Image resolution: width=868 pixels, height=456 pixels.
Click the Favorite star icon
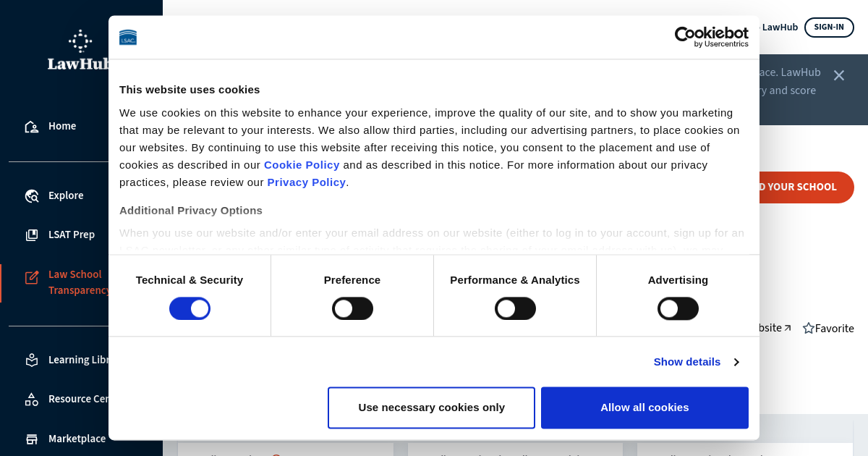(809, 328)
